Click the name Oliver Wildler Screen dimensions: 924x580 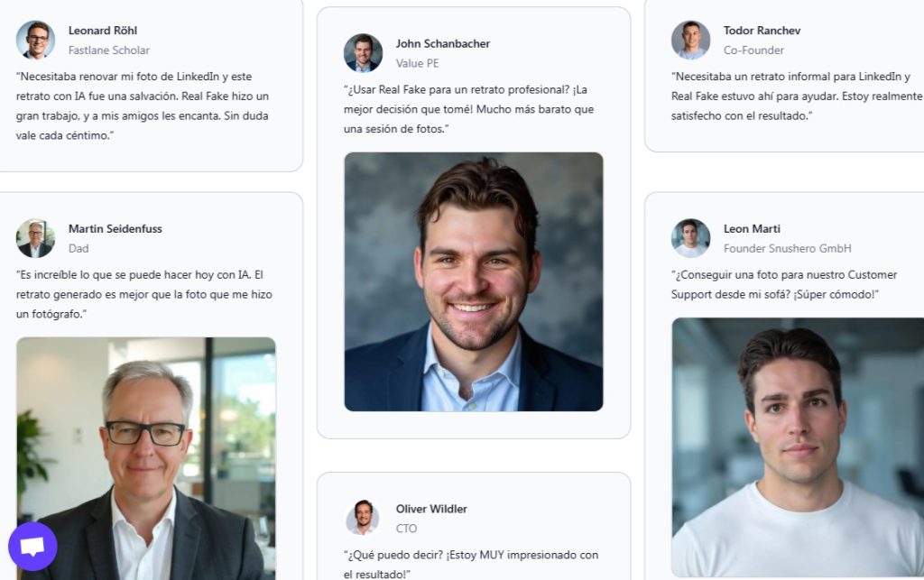(x=431, y=509)
